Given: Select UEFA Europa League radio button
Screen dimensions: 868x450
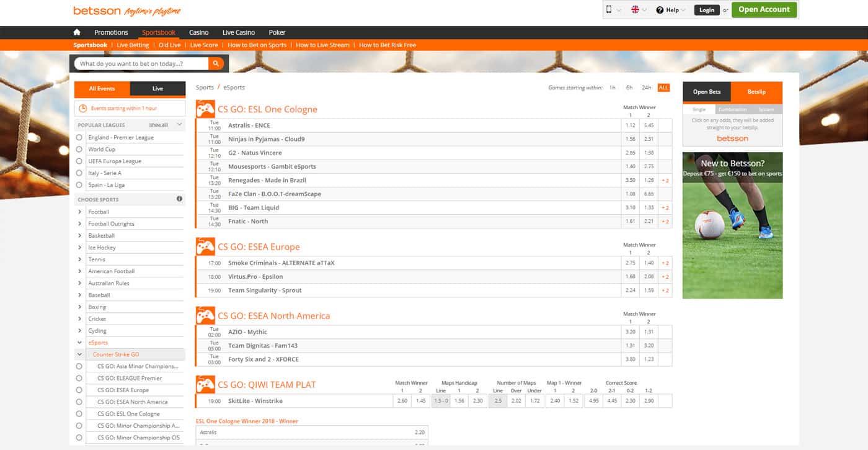Looking at the screenshot, I should [x=79, y=161].
